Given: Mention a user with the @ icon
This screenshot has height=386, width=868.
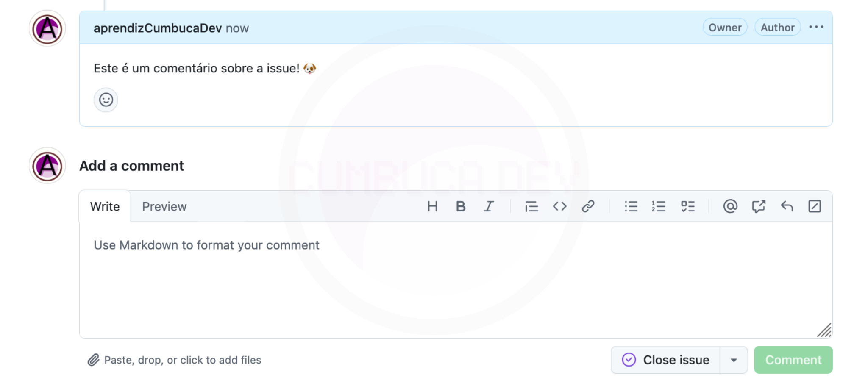Looking at the screenshot, I should [730, 206].
